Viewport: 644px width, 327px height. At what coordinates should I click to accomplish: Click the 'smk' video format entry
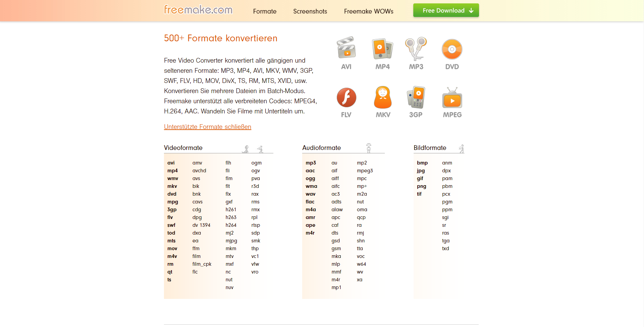coord(256,241)
